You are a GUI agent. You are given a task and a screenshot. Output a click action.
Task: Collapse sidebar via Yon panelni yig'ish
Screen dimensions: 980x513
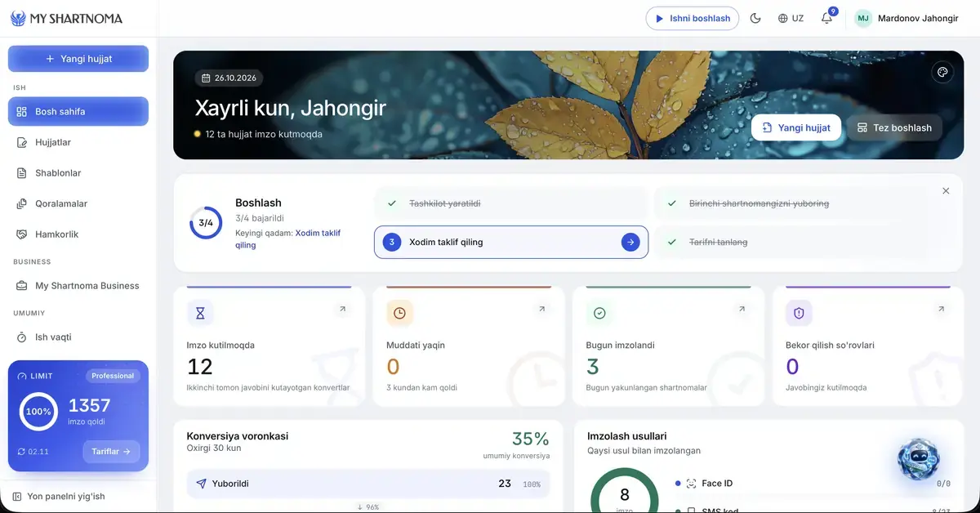[59, 496]
